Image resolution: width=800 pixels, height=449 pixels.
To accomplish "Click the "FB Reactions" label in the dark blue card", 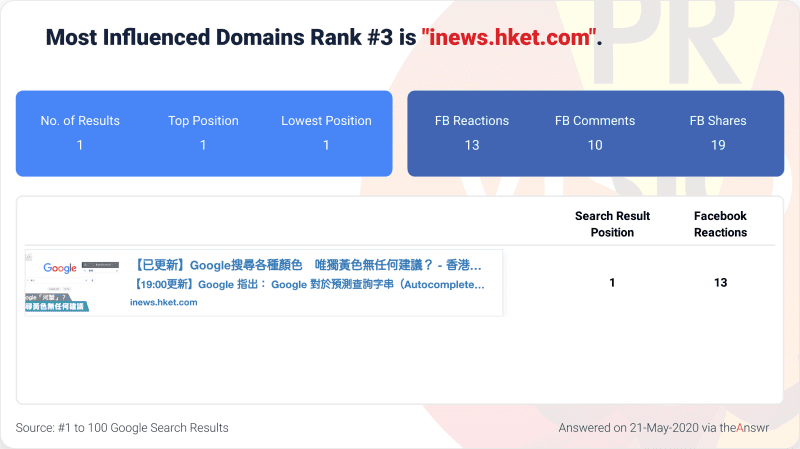I will click(x=472, y=121).
